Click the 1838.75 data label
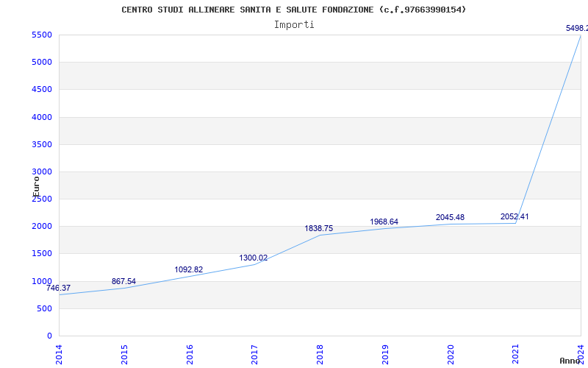The image size is (588, 368). coord(319,228)
